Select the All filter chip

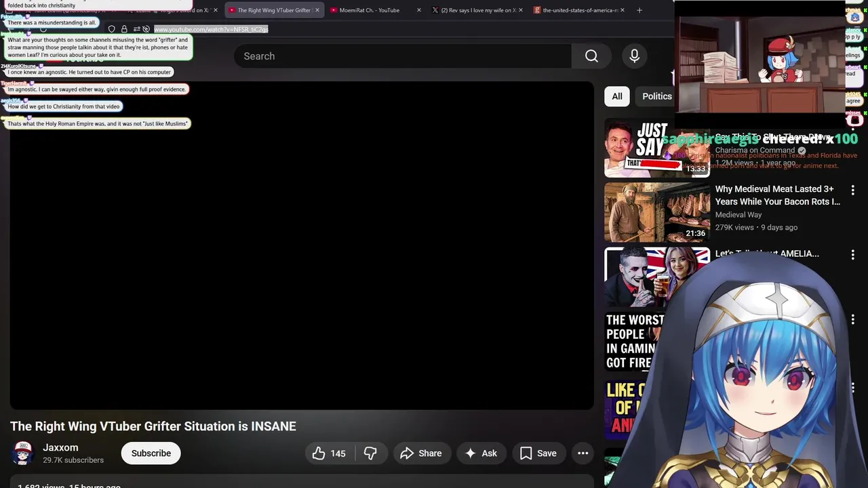617,96
